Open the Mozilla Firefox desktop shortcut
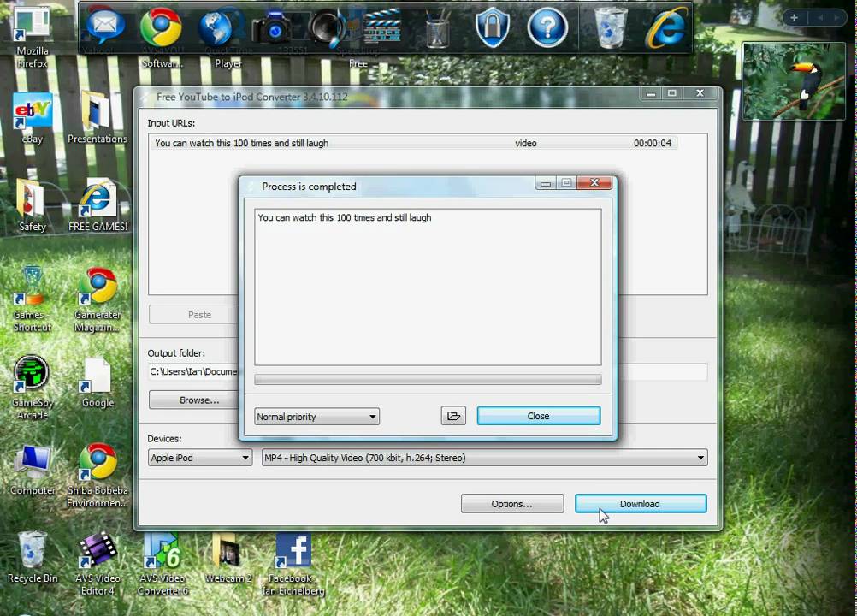Screen dimensions: 857x616 click(32, 36)
